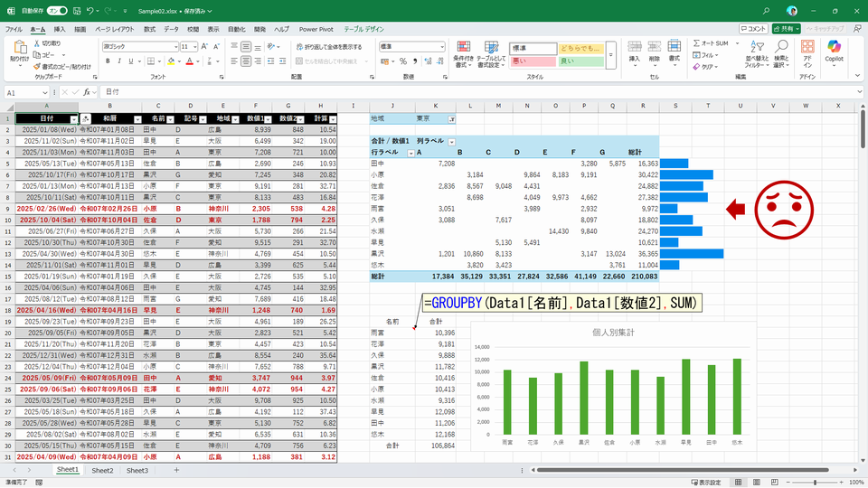Image resolution: width=868 pixels, height=488 pixels.
Task: Click the Bold (B) formatting icon
Action: pyautogui.click(x=108, y=61)
